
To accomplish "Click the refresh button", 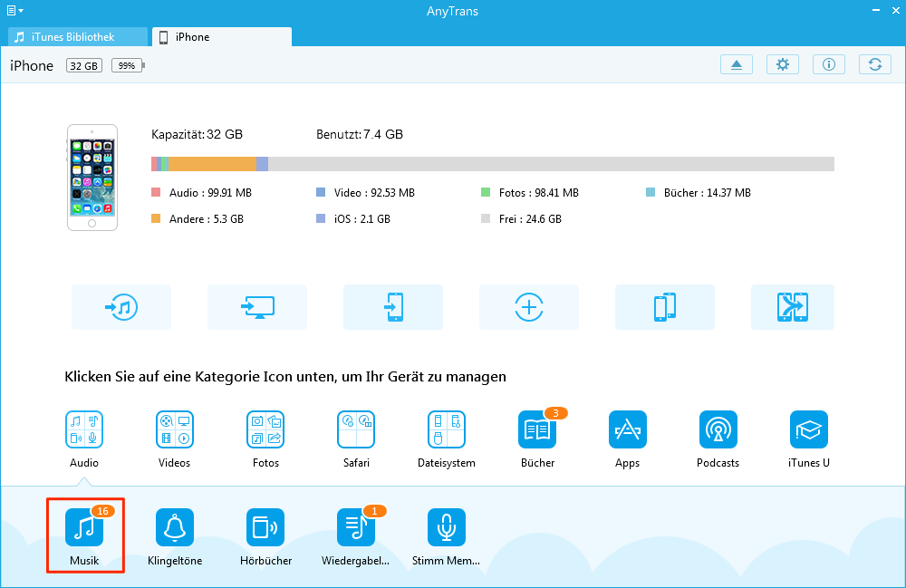I will 875,64.
